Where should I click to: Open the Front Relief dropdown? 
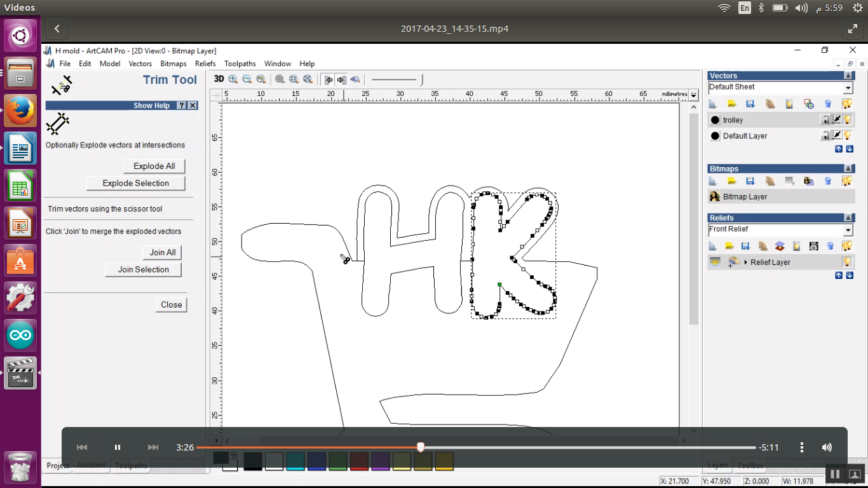click(848, 230)
